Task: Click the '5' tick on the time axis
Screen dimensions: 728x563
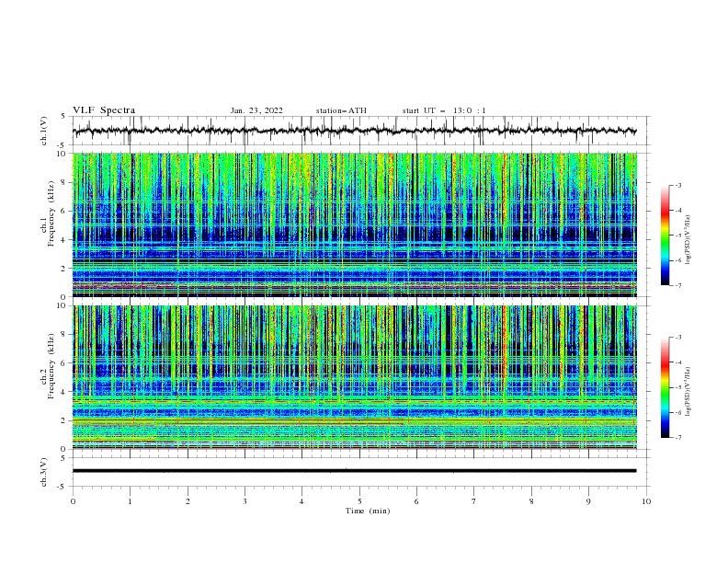Action: (x=359, y=501)
